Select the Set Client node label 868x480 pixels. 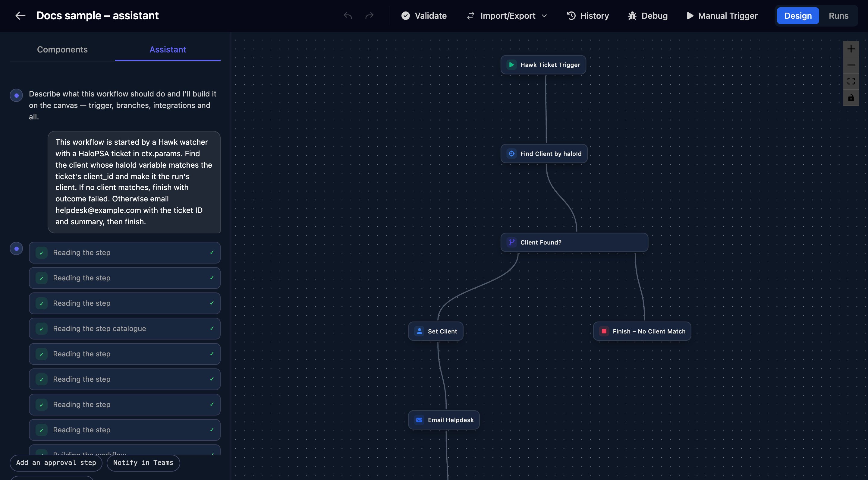click(x=442, y=331)
